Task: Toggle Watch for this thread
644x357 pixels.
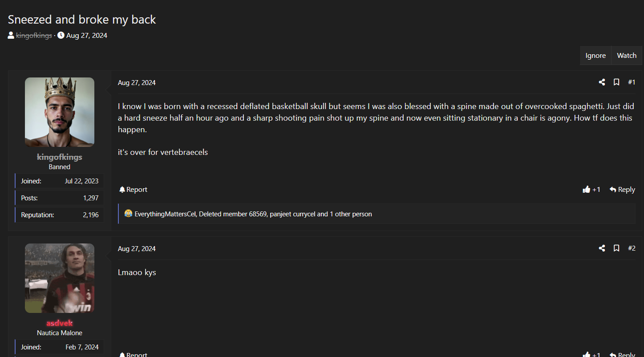Action: tap(626, 55)
